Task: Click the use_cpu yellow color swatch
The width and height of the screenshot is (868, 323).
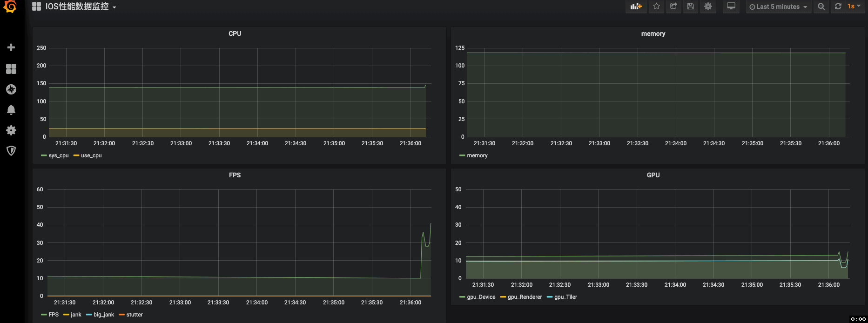Action: pyautogui.click(x=76, y=155)
